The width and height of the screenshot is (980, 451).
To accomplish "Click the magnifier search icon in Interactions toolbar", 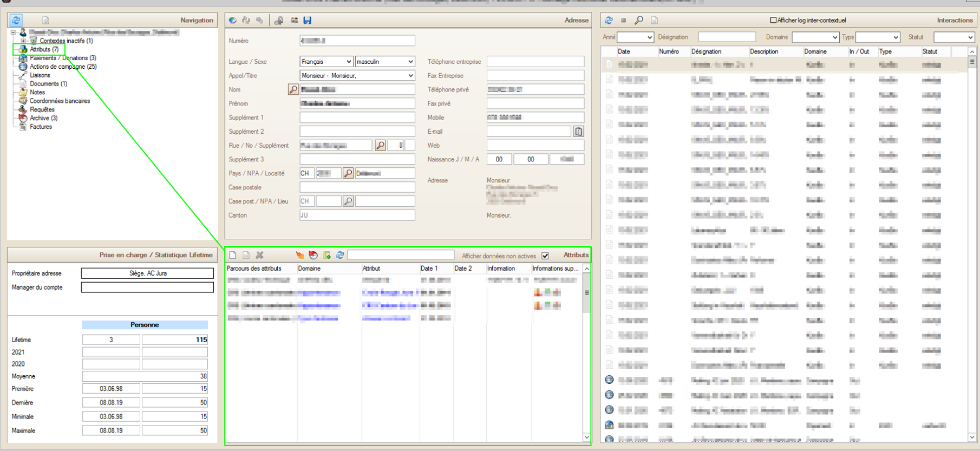I will (x=639, y=20).
